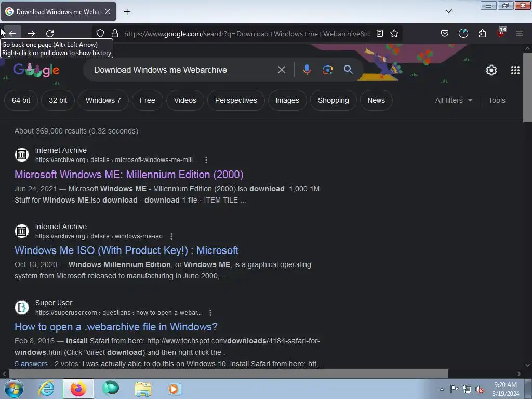The width and height of the screenshot is (532, 399).
Task: Search by image with the camera icon
Action: point(327,70)
